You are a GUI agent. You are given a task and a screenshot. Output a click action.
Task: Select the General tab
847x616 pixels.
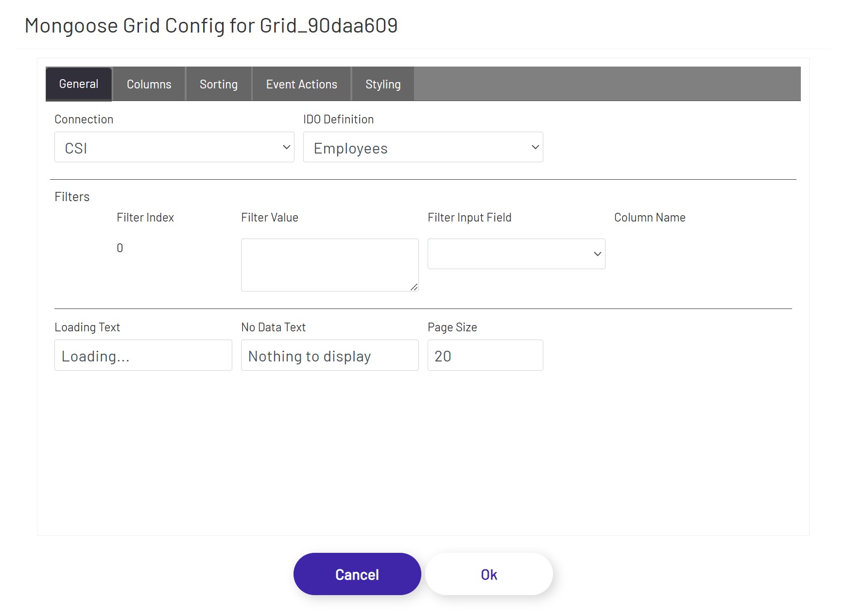coord(78,84)
